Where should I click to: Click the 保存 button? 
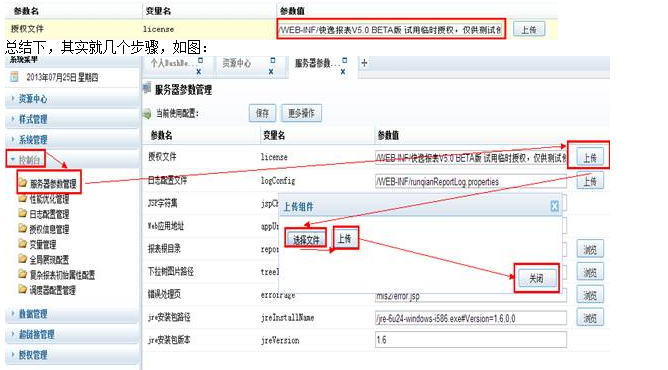262,113
